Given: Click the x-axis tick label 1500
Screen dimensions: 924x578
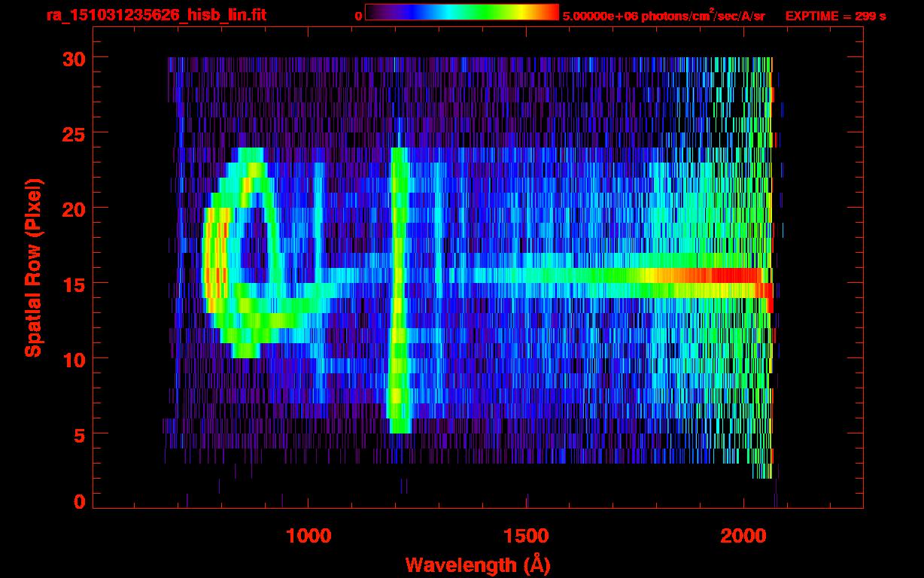Looking at the screenshot, I should pos(526,536).
